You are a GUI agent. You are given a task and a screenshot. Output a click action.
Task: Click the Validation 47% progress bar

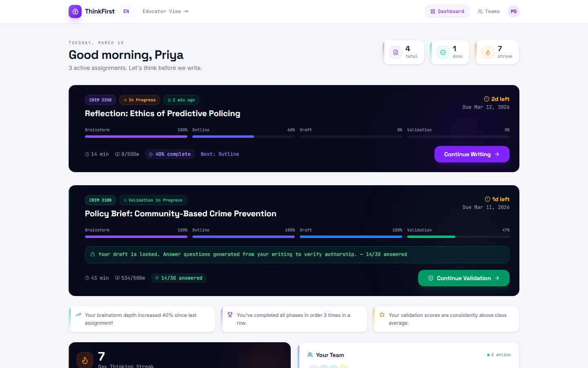coord(458,237)
